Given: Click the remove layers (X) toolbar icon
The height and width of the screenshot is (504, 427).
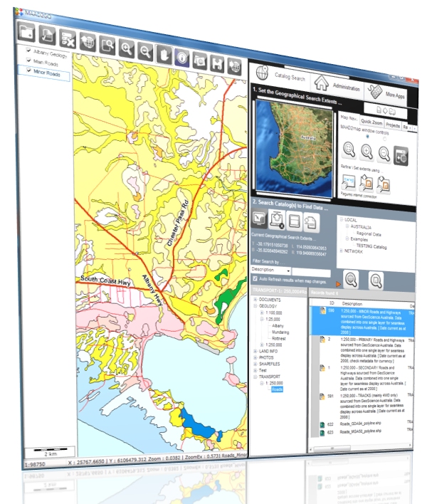Looking at the screenshot, I should point(68,40).
